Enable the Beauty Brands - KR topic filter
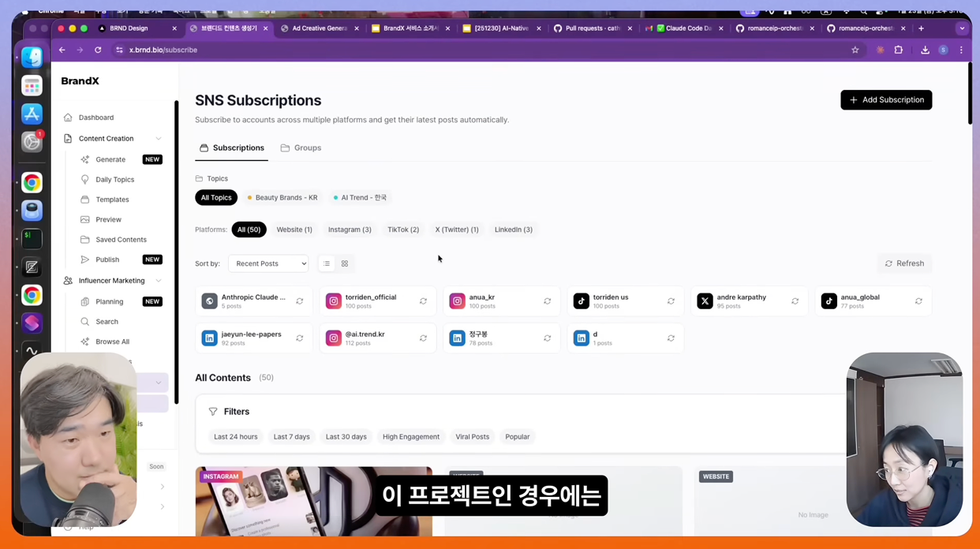The height and width of the screenshot is (549, 980). pos(282,197)
